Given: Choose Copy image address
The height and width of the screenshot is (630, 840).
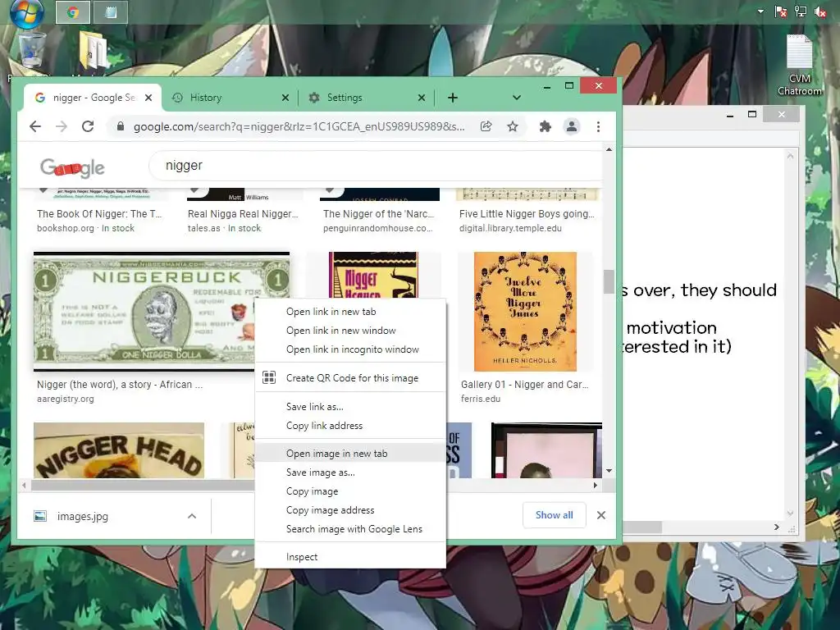Looking at the screenshot, I should coord(350,510).
